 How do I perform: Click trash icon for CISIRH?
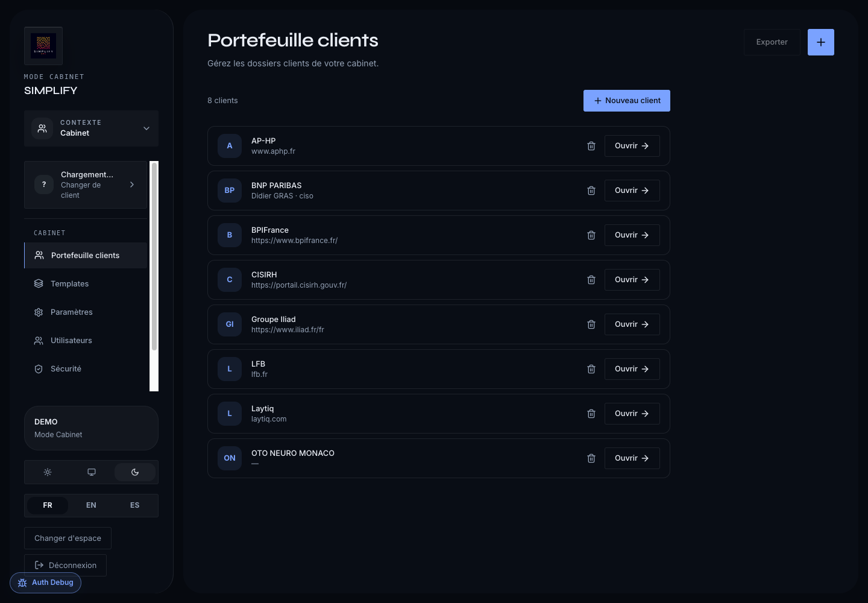tap(591, 280)
